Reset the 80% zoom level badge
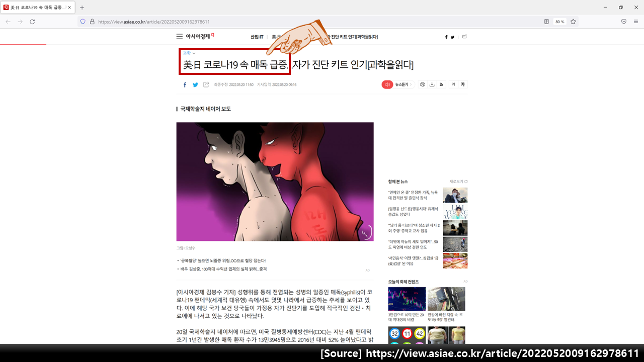 point(559,22)
